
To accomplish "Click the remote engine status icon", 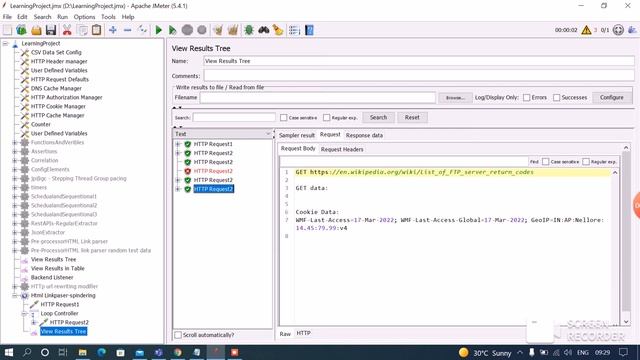I will click(x=618, y=30).
